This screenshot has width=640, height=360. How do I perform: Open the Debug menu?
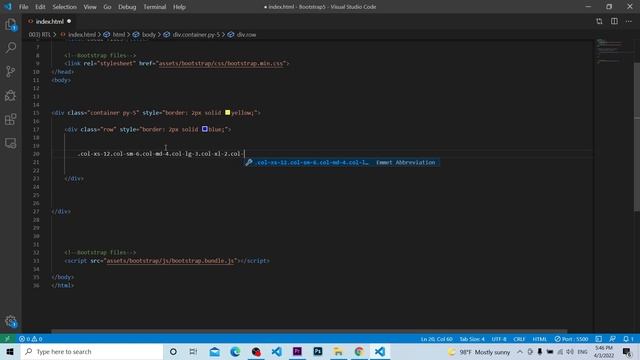tap(127, 7)
